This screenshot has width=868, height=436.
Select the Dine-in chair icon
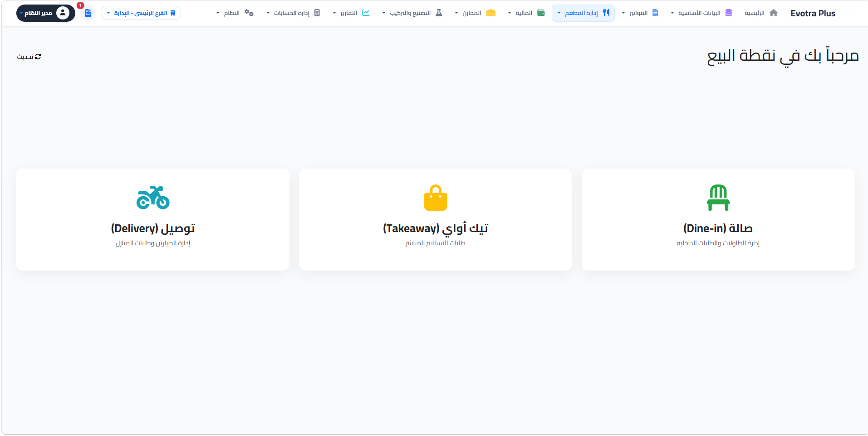718,197
